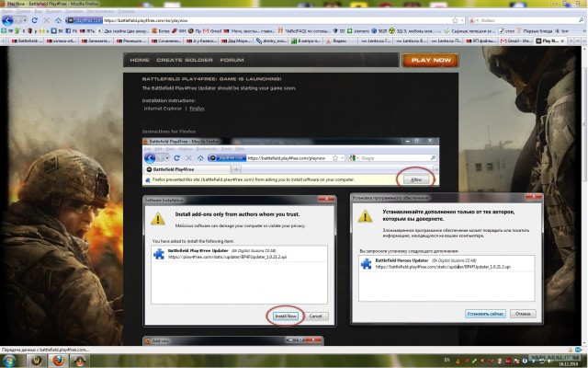Open the search engine selector dropdown
588x368 pixels.
pyautogui.click(x=473, y=20)
